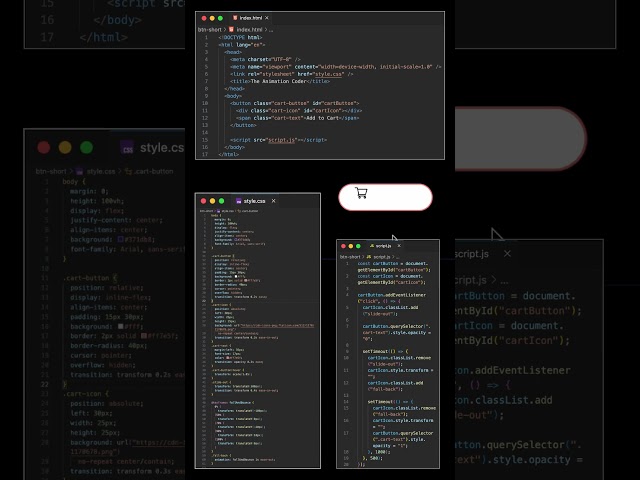640x480 pixels.
Task: Click the btn-short breadcrumb in the index.html window
Action: 210,30
